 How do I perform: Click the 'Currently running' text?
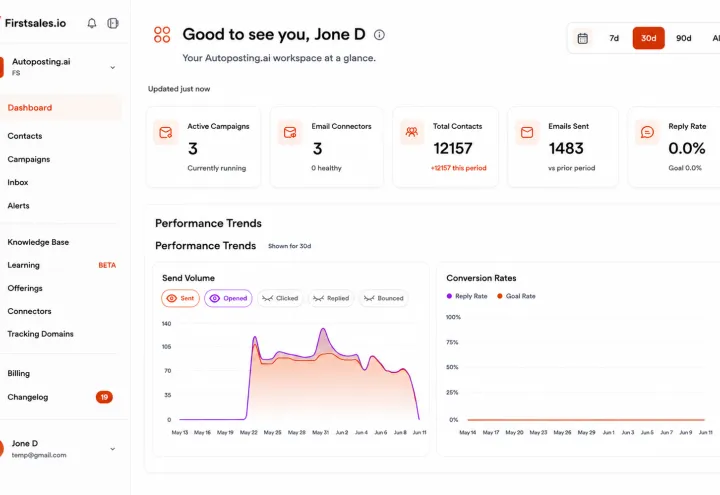coord(216,168)
